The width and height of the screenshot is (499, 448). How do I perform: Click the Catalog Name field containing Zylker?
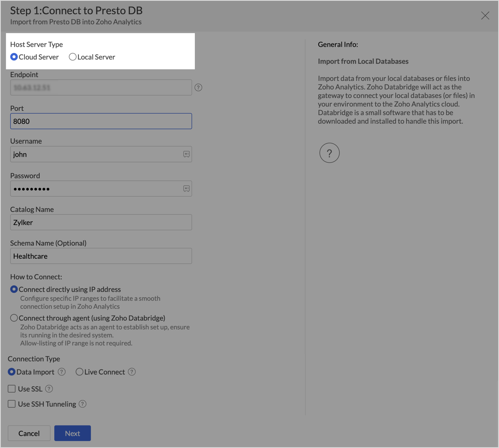tap(101, 222)
